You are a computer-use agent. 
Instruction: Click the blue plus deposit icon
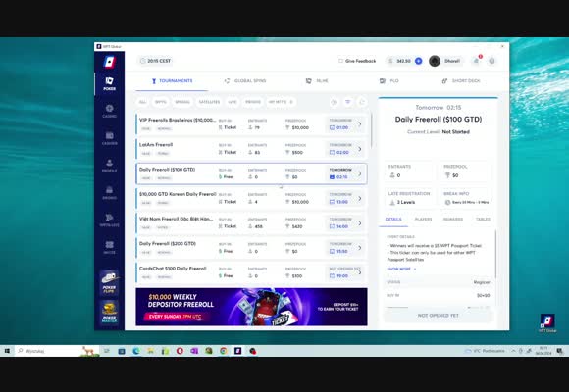click(x=418, y=61)
